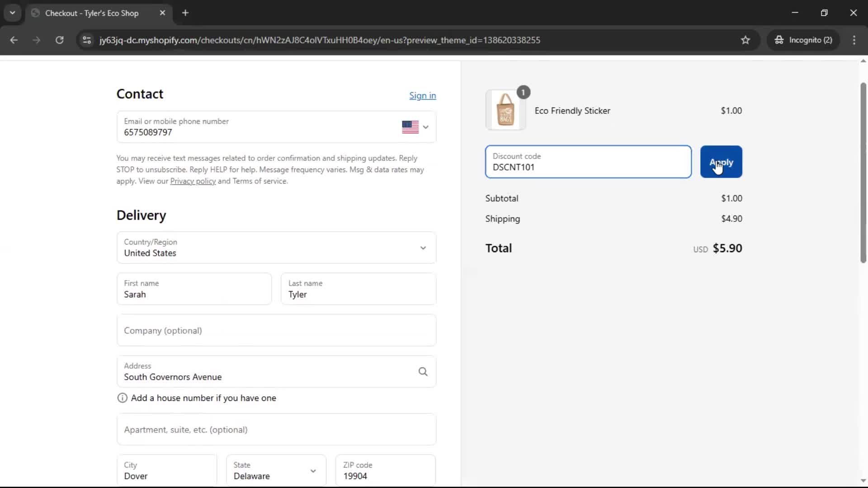This screenshot has height=488, width=868.
Task: Click the address search magnifier icon
Action: [x=423, y=371]
